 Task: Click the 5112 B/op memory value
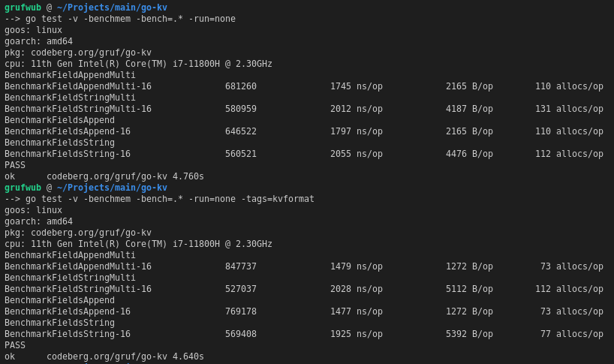tap(469, 289)
